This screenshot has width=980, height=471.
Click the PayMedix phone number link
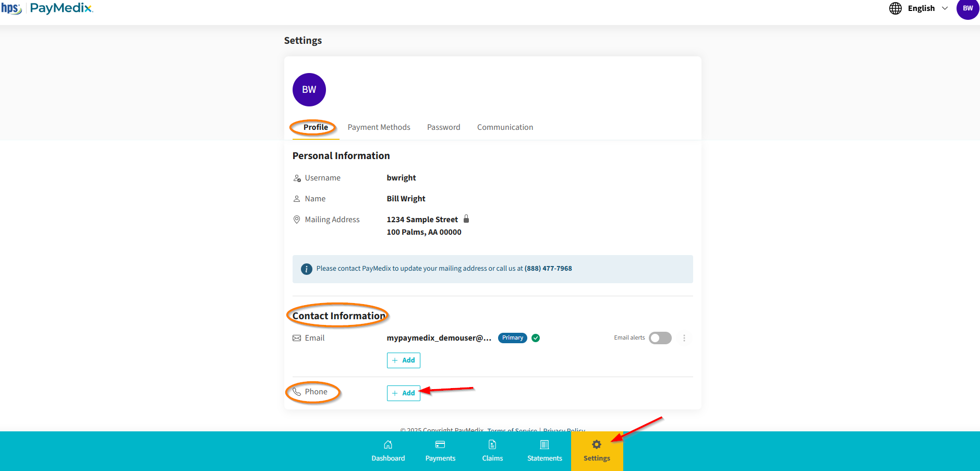(548, 269)
